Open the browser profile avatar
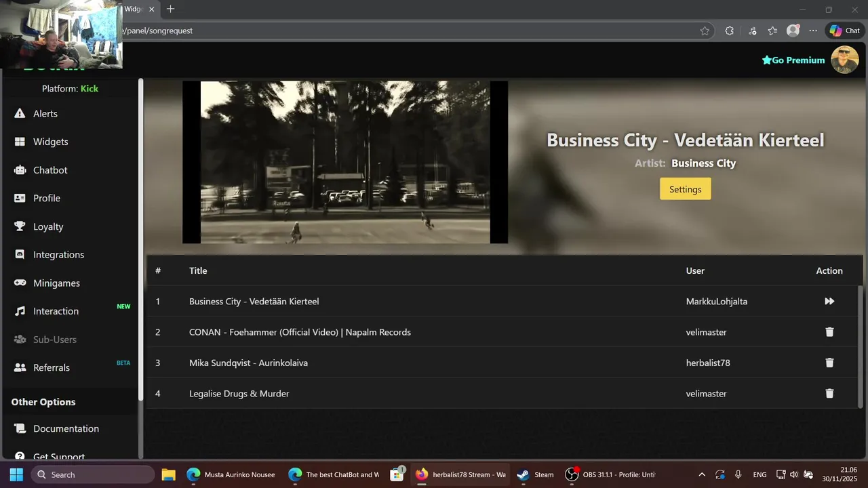This screenshot has height=488, width=868. coord(793,30)
